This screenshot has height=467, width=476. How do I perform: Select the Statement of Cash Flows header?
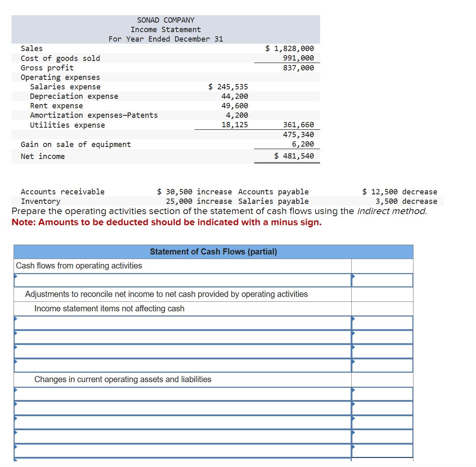coord(214,252)
